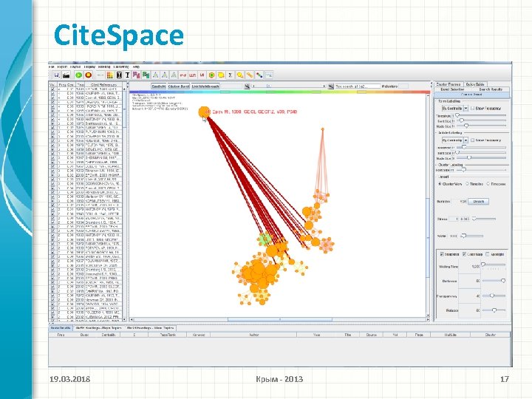Adjust the Transparency slider
The image size is (532, 399).
click(x=494, y=296)
